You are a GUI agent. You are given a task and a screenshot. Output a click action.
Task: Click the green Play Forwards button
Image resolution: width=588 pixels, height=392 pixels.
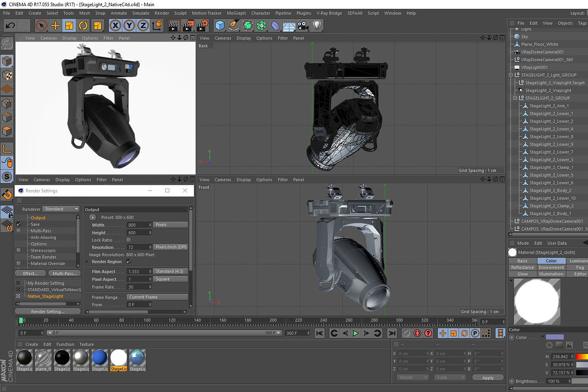click(x=356, y=333)
